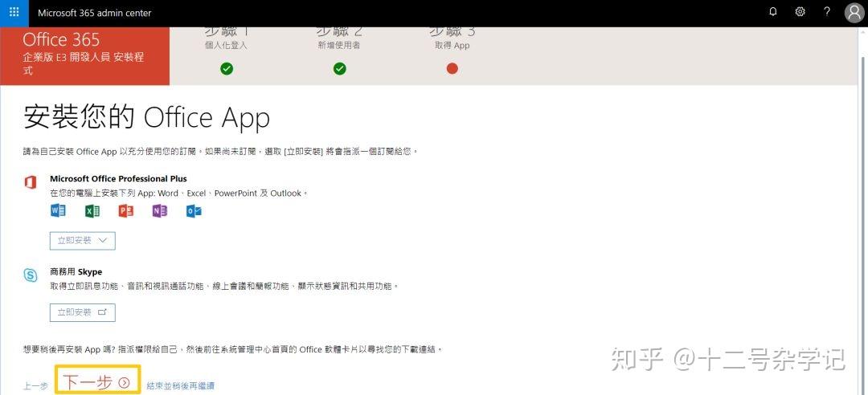Click the PowerPoint app icon

(x=125, y=211)
